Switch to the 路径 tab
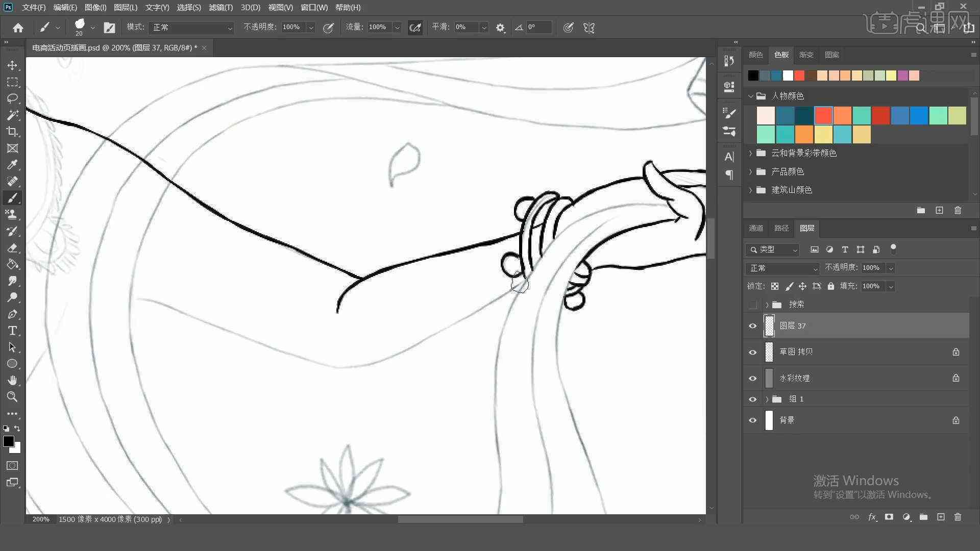The height and width of the screenshot is (551, 980). [781, 228]
